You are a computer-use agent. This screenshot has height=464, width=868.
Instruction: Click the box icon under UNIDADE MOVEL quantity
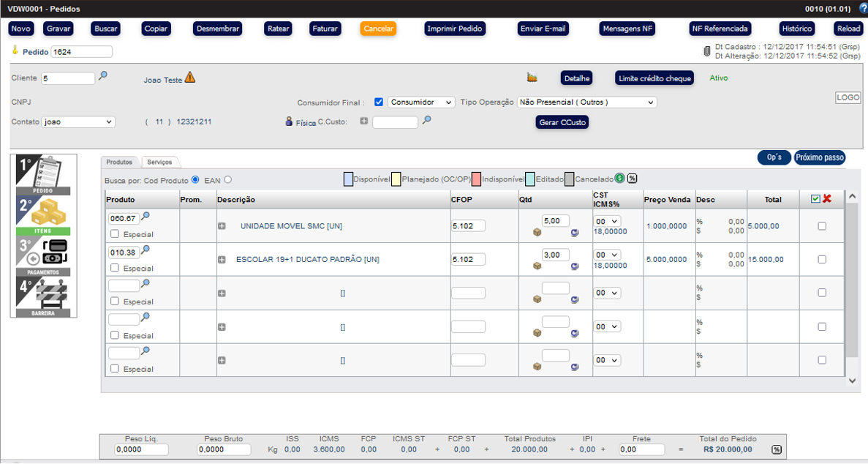537,233
